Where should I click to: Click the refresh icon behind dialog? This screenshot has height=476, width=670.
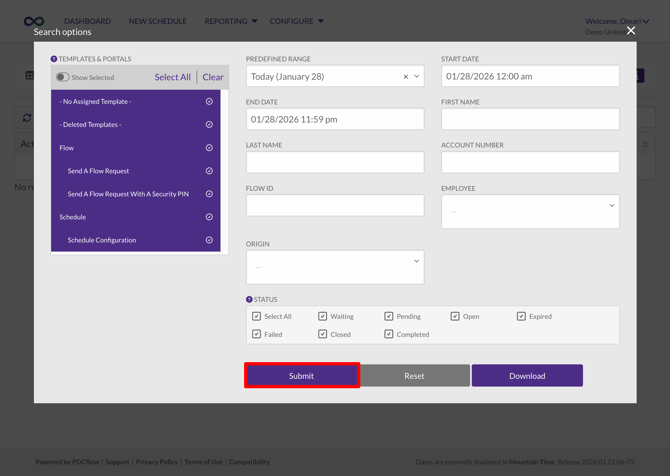[27, 118]
